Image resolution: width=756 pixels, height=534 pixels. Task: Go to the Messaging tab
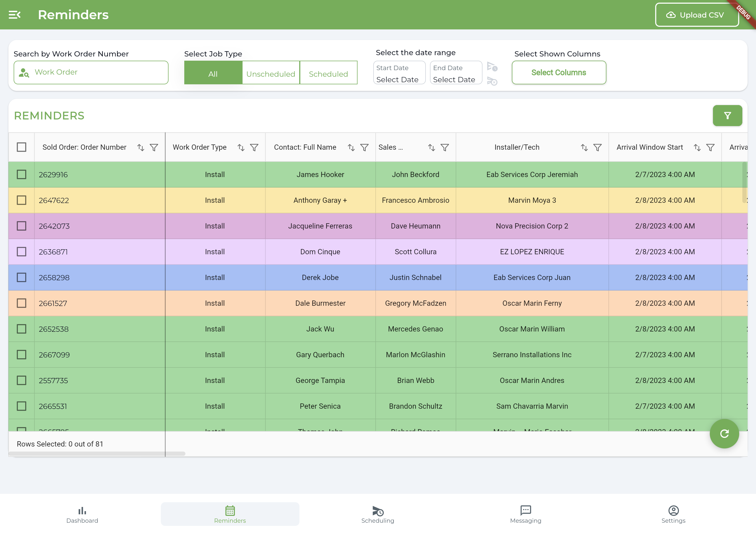tap(526, 514)
